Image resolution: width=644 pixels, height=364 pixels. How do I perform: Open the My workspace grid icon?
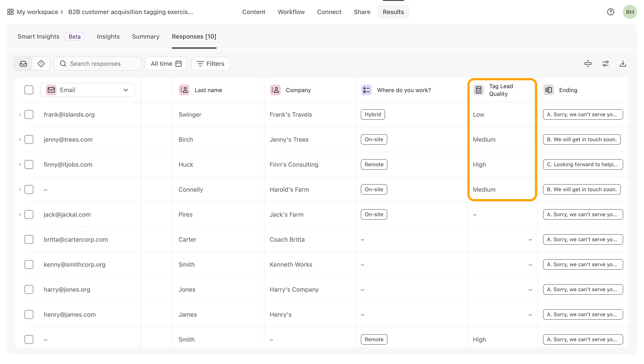click(11, 12)
